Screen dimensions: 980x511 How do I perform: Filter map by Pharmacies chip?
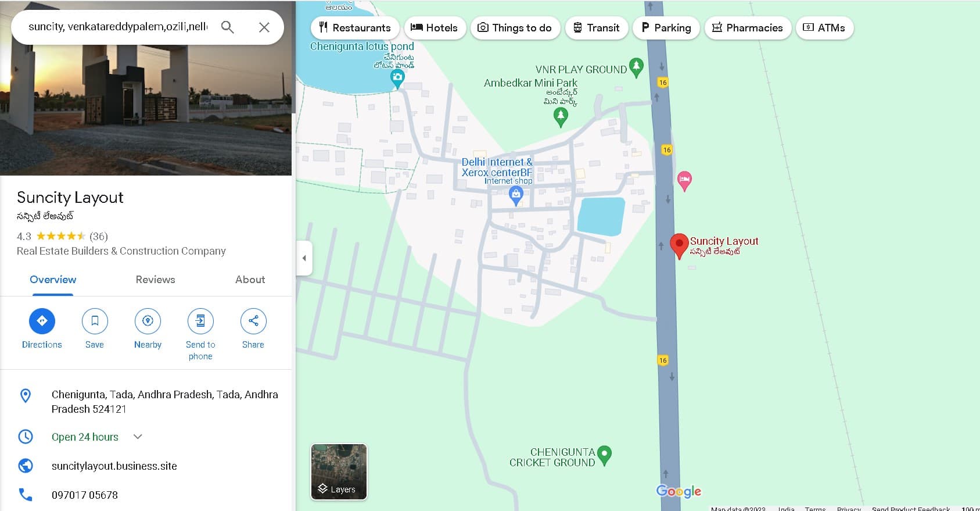click(x=748, y=28)
